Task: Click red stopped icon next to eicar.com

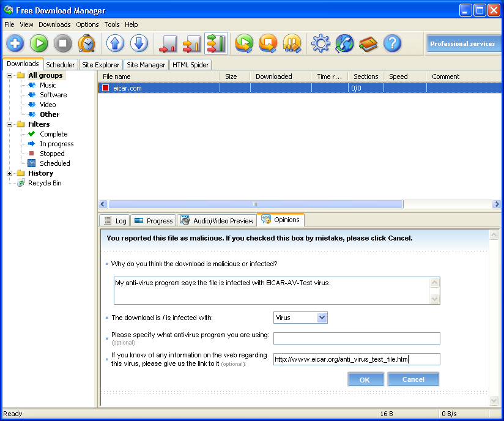Action: click(105, 88)
